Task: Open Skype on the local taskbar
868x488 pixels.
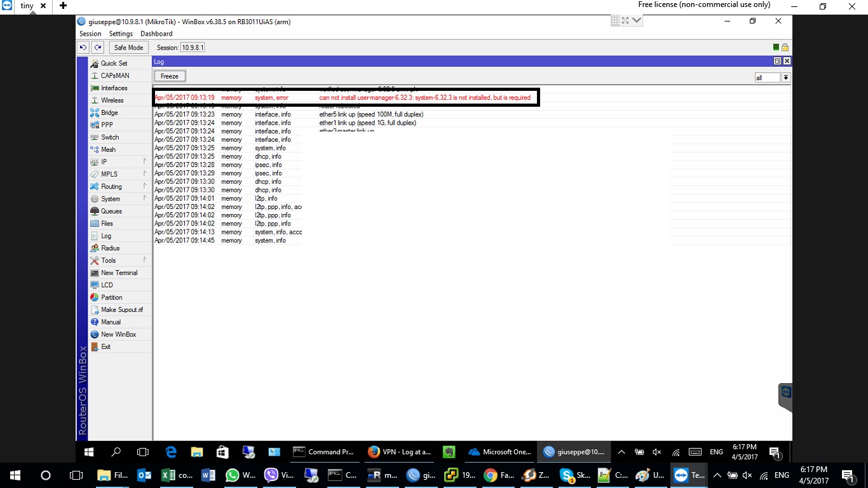Action: click(576, 475)
